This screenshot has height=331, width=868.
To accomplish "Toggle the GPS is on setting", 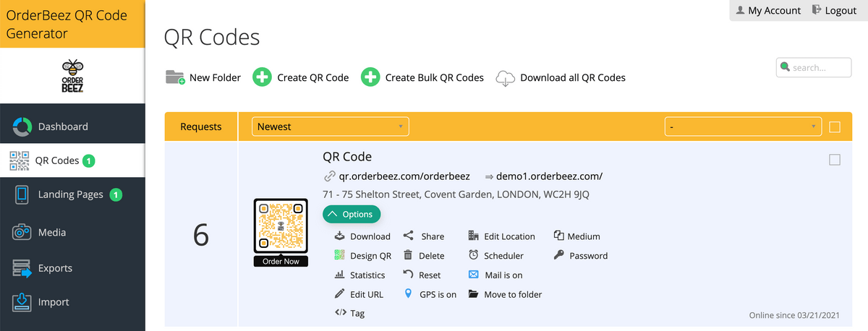I will coord(430,295).
